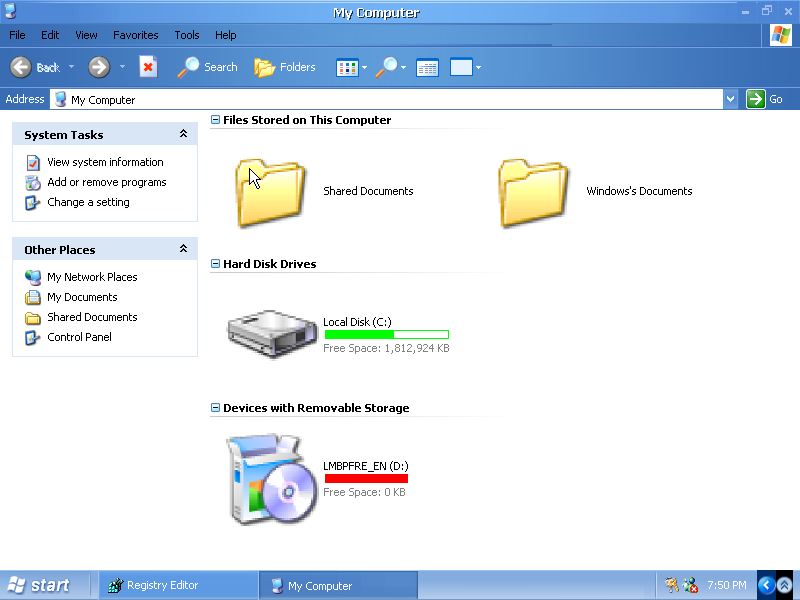Viewport: 800px width, 600px height.
Task: Click Change a setting link
Action: [x=88, y=202]
